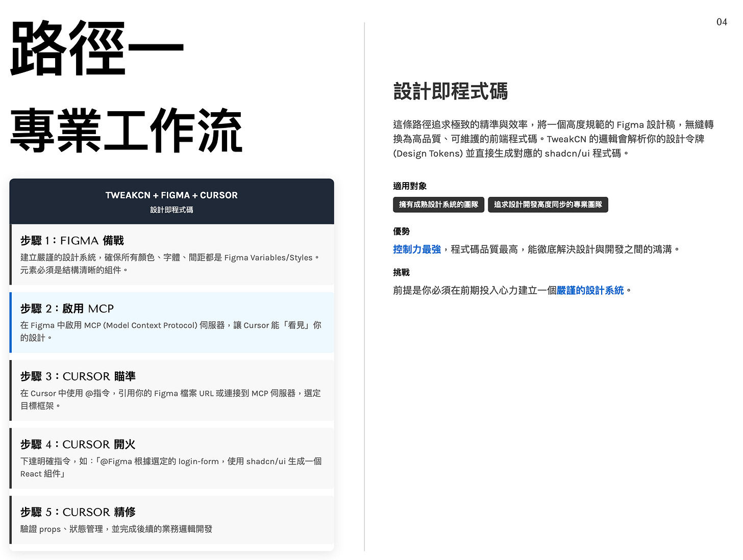This screenshot has height=560, width=743.
Task: Select the '步驟 1：FIGMA 備戰' step card
Action: [x=171, y=254]
